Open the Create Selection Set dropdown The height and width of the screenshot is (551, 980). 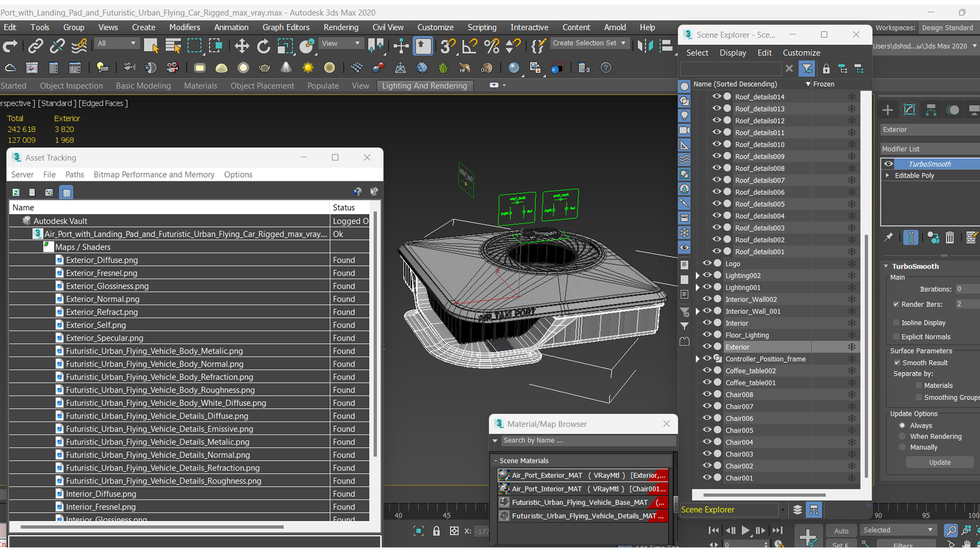(x=590, y=43)
